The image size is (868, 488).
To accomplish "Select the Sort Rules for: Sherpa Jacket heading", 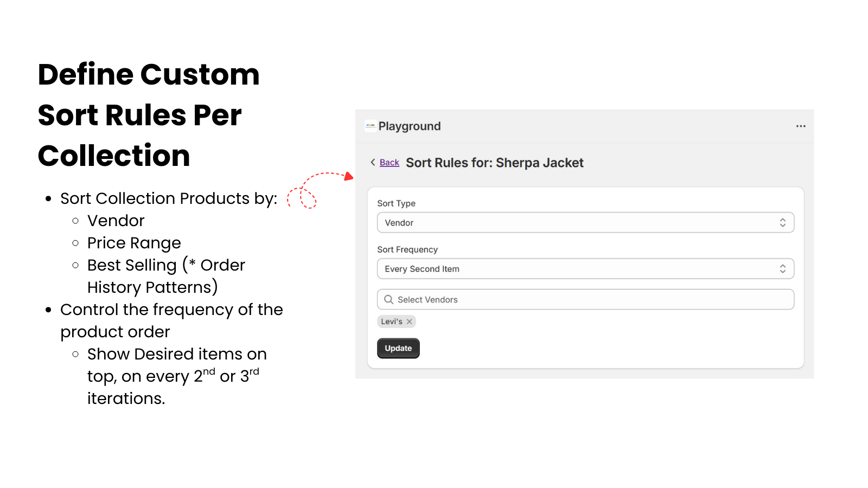I will click(x=494, y=163).
